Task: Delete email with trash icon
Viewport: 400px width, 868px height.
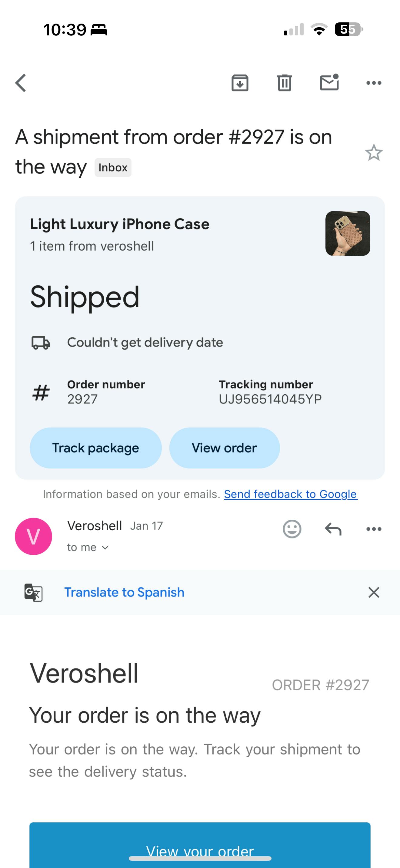Action: click(284, 83)
